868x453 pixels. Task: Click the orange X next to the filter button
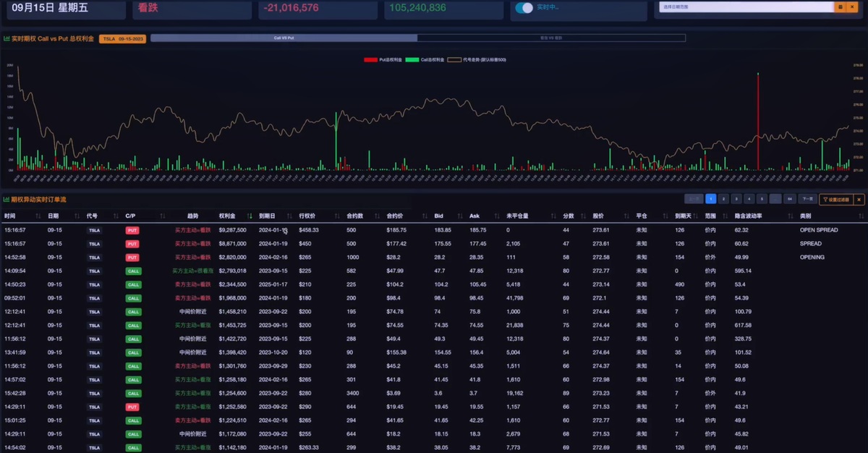click(859, 199)
